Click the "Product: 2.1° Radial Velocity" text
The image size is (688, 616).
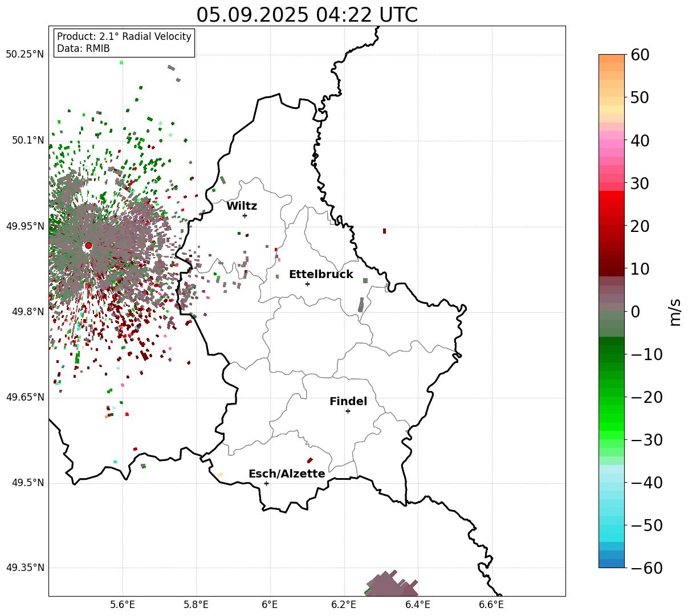[124, 36]
